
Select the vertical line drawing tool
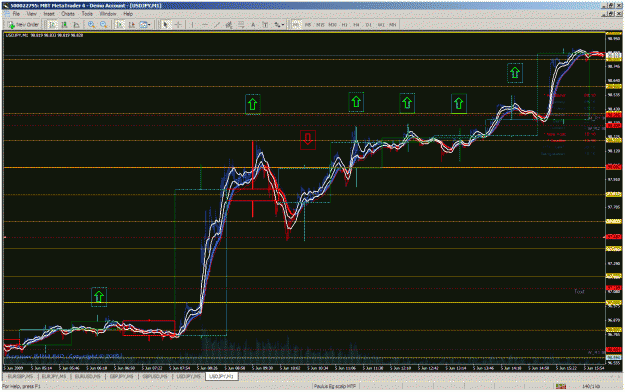click(192, 25)
